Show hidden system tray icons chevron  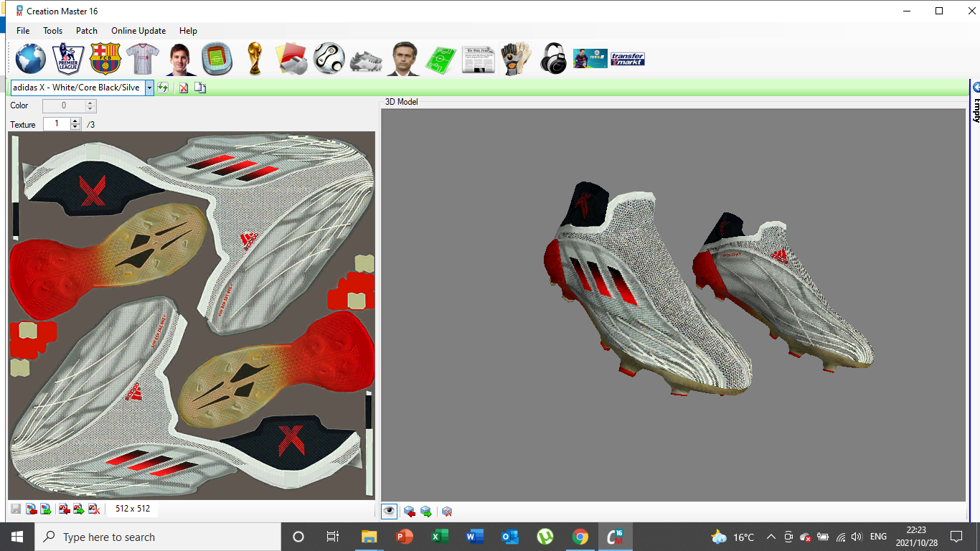coord(771,537)
